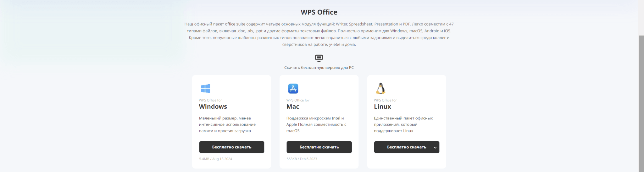Viewport: 644px width, 172px height.
Task: Expand the Linux download options chevron
Action: 435,147
